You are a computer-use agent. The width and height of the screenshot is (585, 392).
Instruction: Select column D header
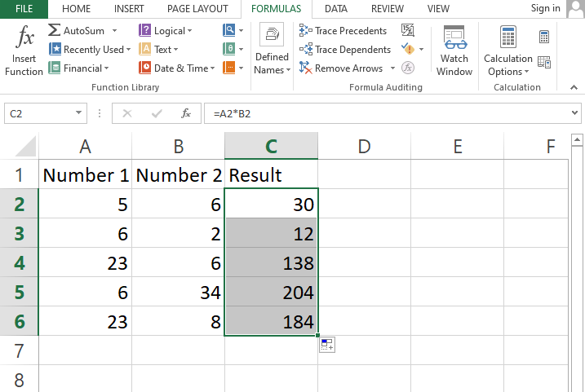click(364, 146)
